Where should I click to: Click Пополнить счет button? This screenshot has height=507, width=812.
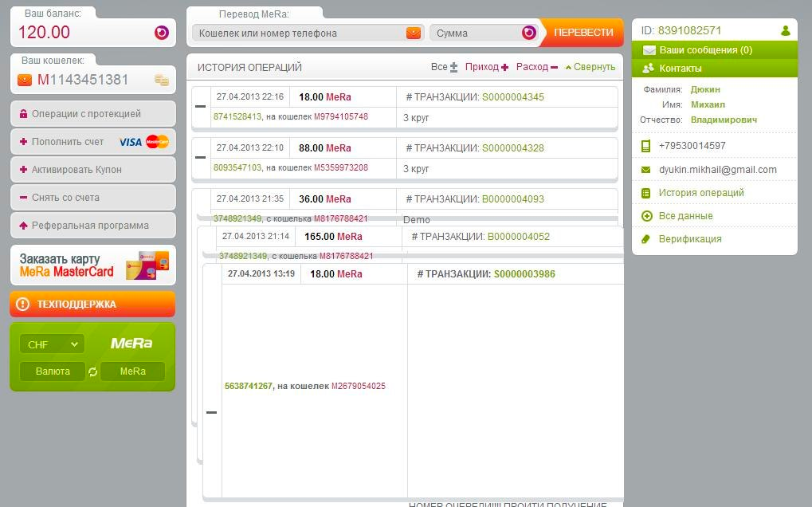pyautogui.click(x=93, y=141)
